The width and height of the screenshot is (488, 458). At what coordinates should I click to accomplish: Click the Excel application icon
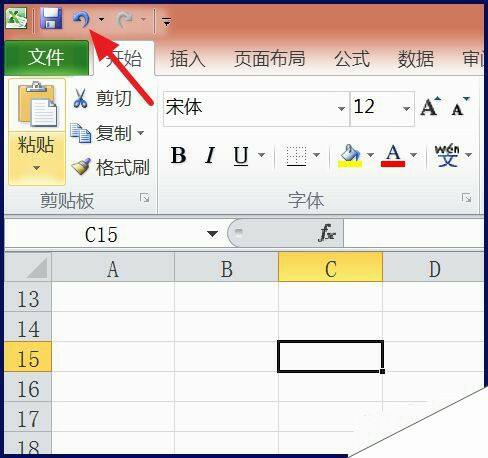[x=17, y=19]
